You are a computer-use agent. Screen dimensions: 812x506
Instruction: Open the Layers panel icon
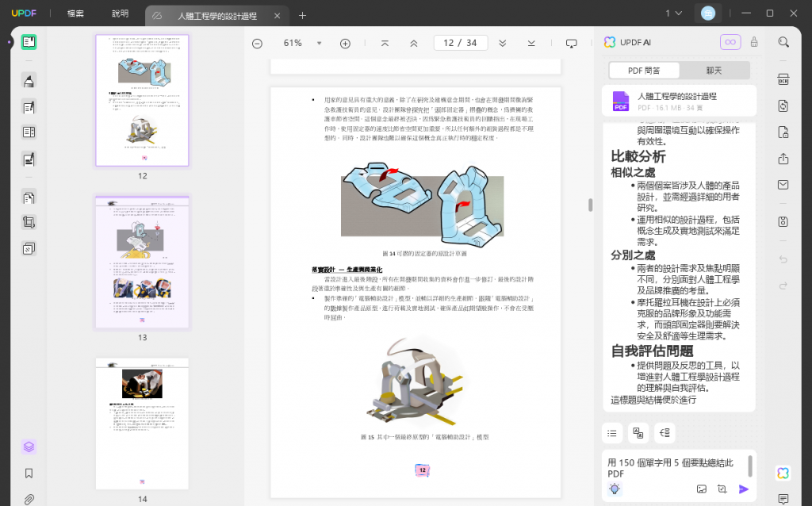(x=29, y=447)
